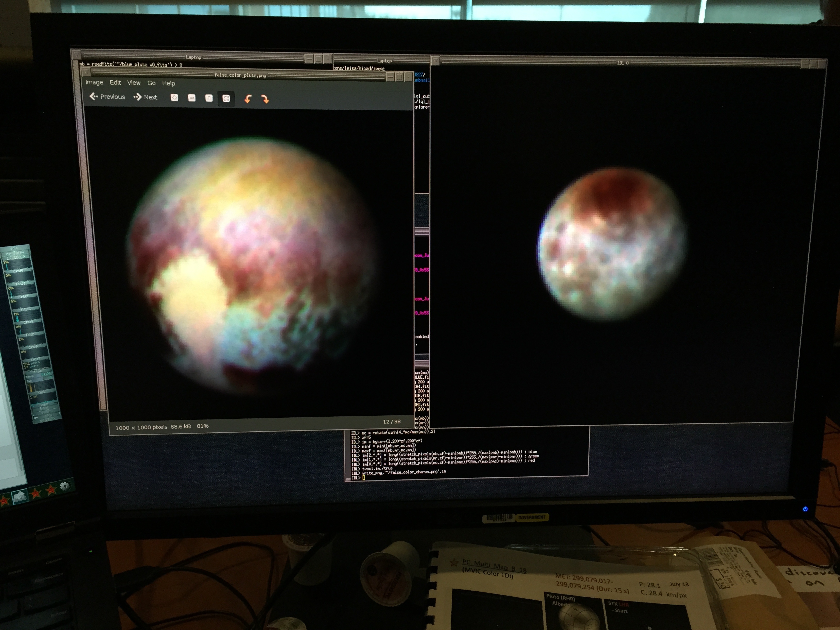This screenshot has width=840, height=630.
Task: Open window menu of false_color_pluto.png window
Action: click(x=86, y=72)
